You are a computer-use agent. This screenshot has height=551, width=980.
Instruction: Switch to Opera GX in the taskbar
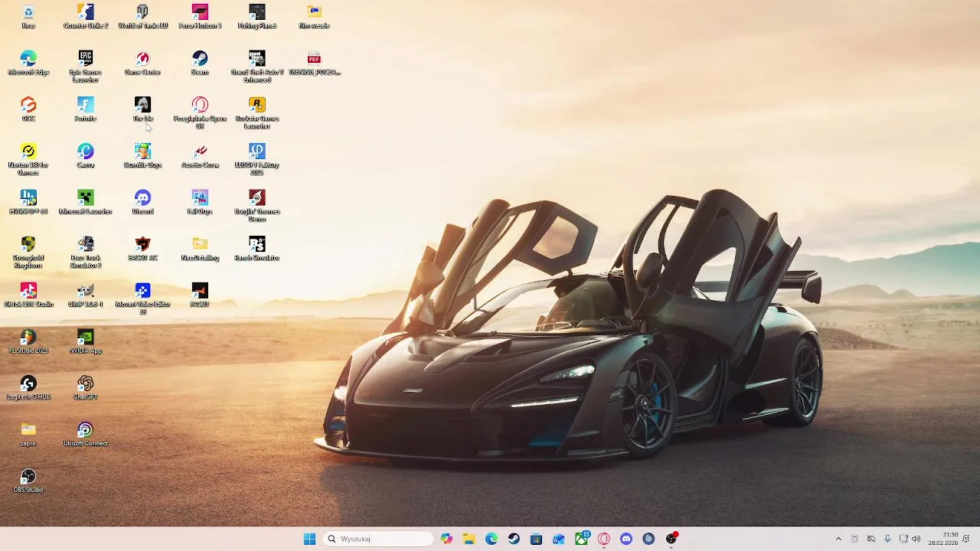[x=604, y=539]
